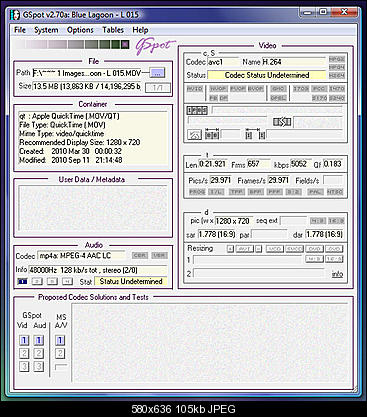Click the GSpot title bar app icon
Screen dimensions: 367x417
tap(15, 15)
